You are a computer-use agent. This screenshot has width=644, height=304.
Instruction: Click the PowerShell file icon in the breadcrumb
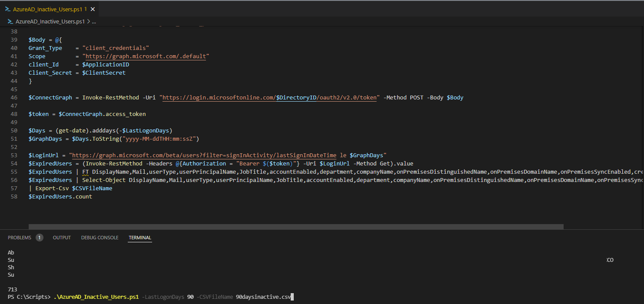tap(10, 21)
